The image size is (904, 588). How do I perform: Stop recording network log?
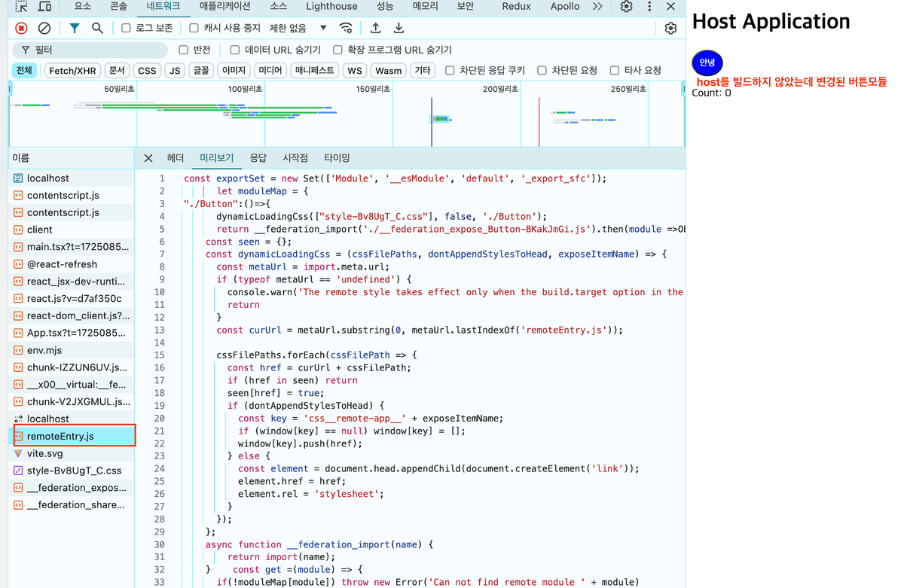coord(21,28)
